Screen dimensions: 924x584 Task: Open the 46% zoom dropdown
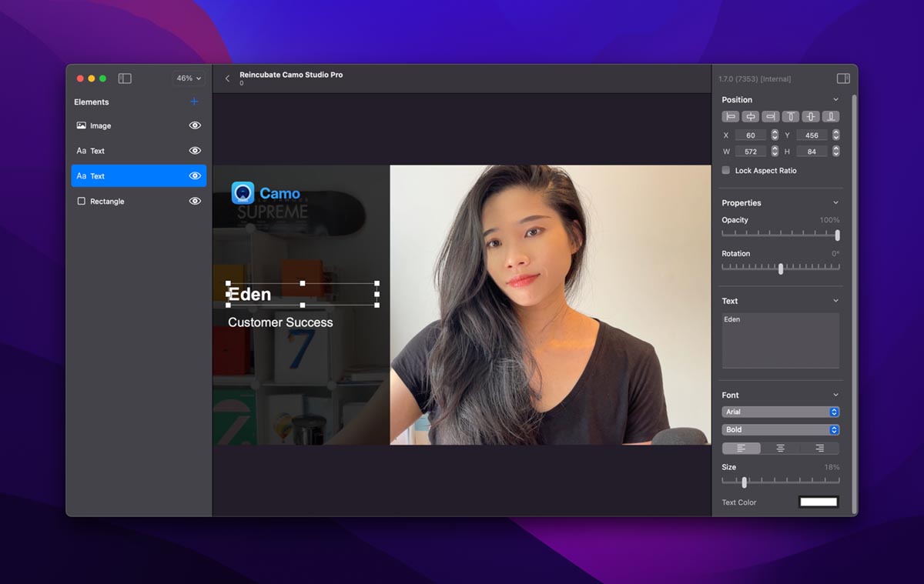[189, 78]
